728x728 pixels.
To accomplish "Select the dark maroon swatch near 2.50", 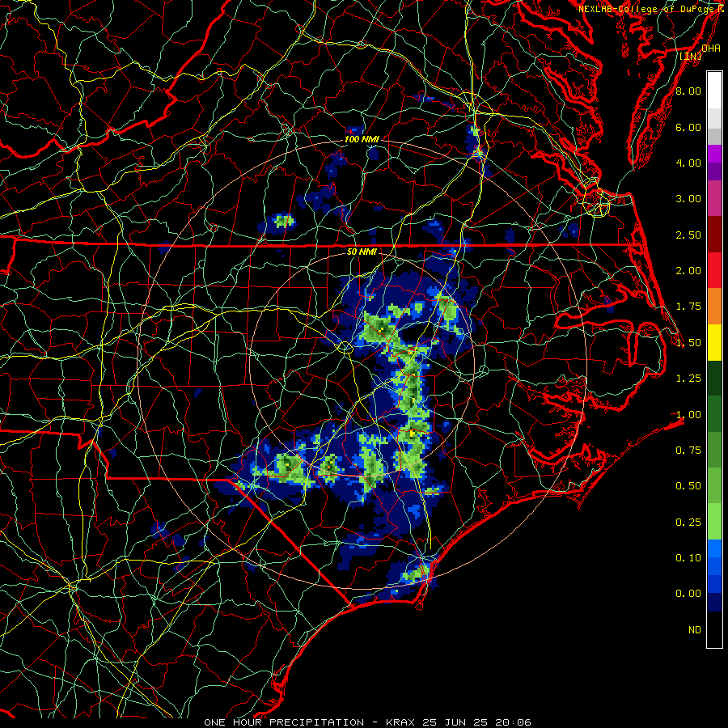I will [x=714, y=235].
